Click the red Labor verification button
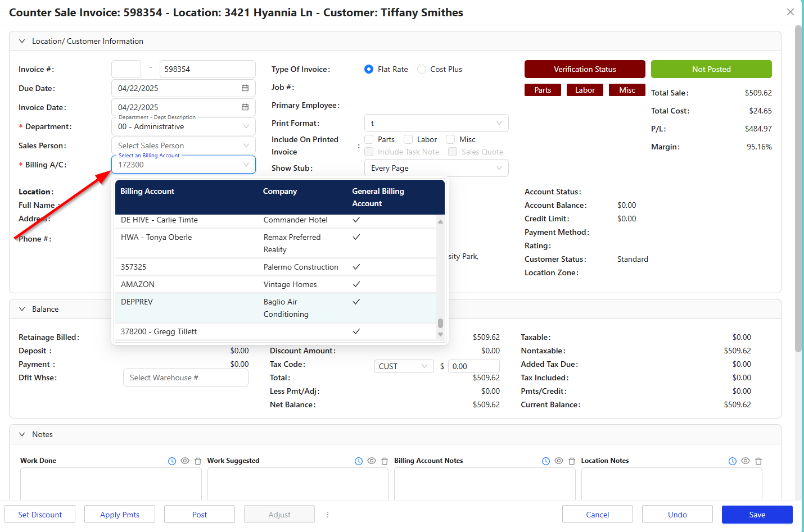 pos(585,90)
